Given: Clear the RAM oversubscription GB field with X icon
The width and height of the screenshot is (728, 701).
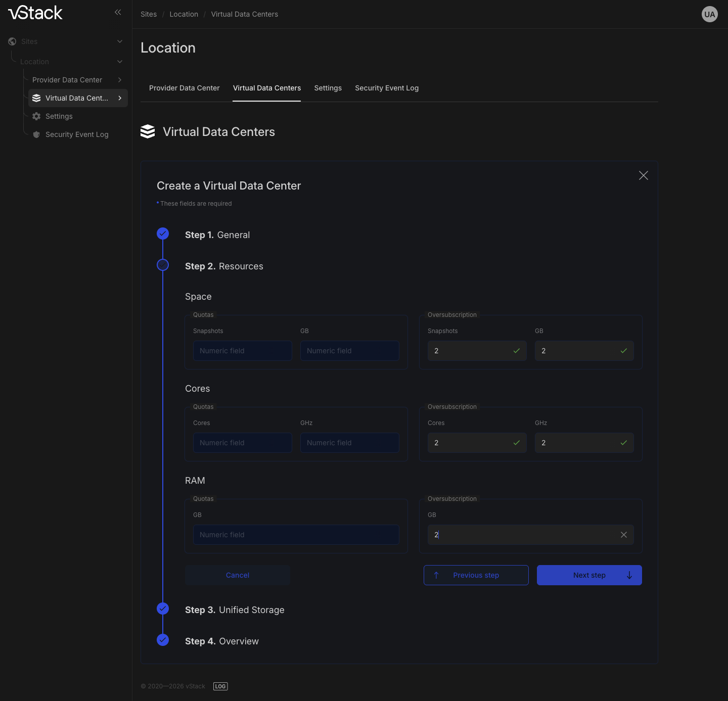Looking at the screenshot, I should (x=624, y=535).
